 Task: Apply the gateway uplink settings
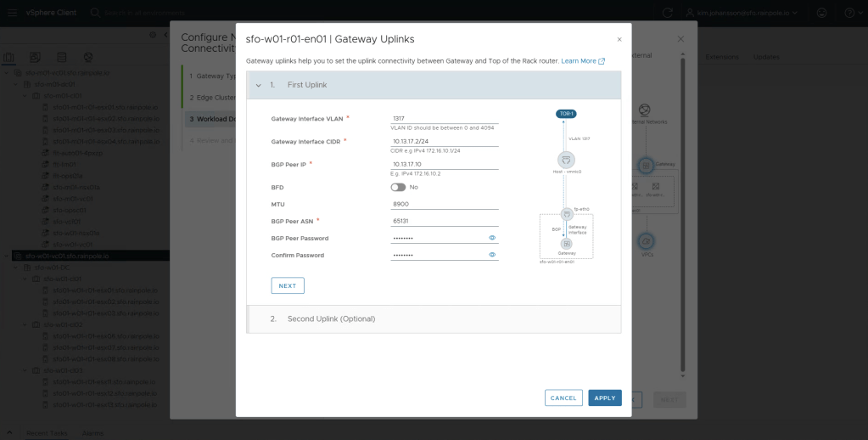click(x=605, y=398)
